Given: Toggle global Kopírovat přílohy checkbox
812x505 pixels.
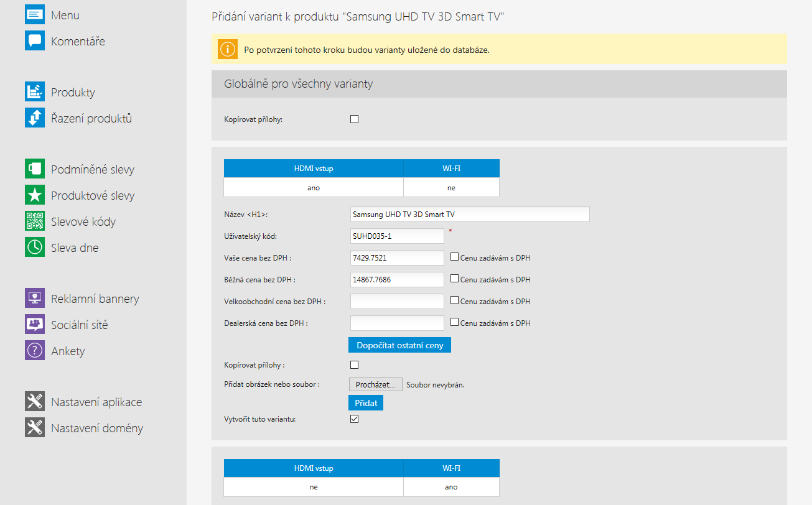Looking at the screenshot, I should click(355, 119).
